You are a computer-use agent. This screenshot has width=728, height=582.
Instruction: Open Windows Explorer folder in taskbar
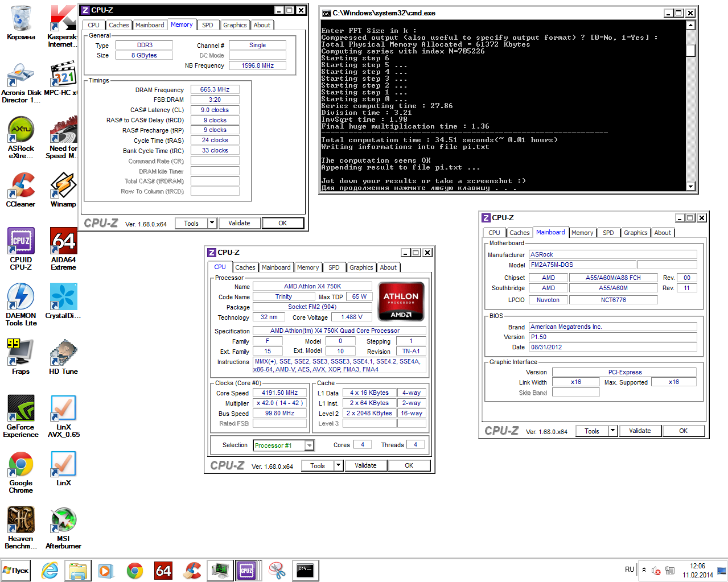(78, 571)
